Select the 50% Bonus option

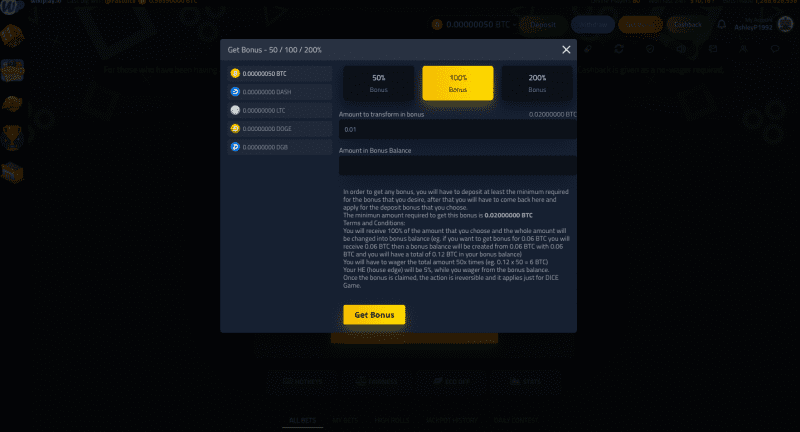pos(379,83)
